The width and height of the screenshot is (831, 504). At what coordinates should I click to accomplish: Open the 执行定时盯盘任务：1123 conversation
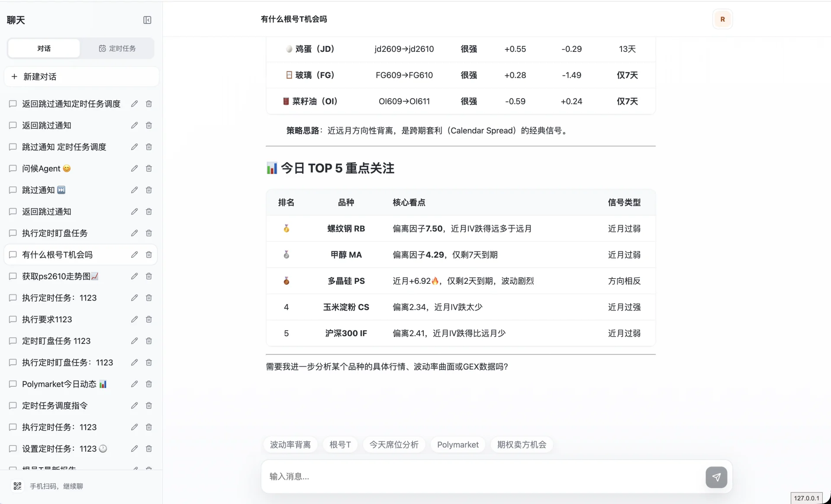coord(68,363)
